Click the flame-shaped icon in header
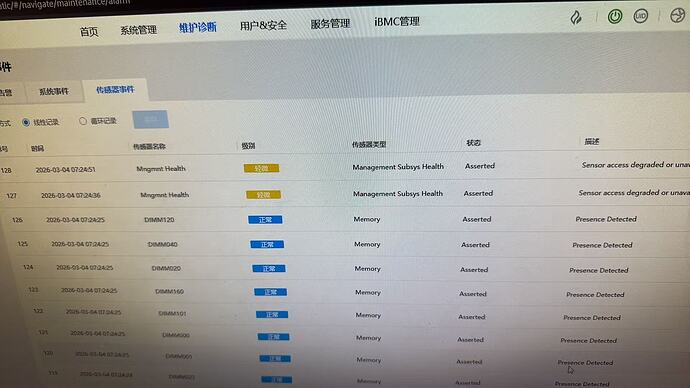The width and height of the screenshot is (690, 388). point(576,18)
